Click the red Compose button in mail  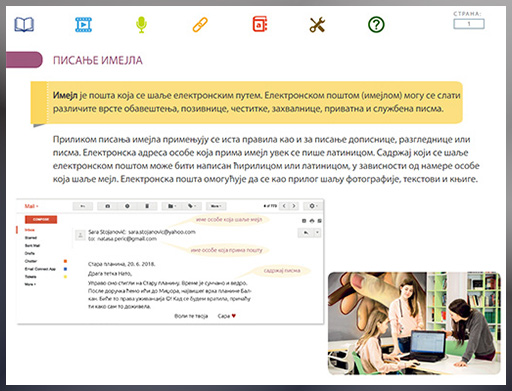point(41,219)
